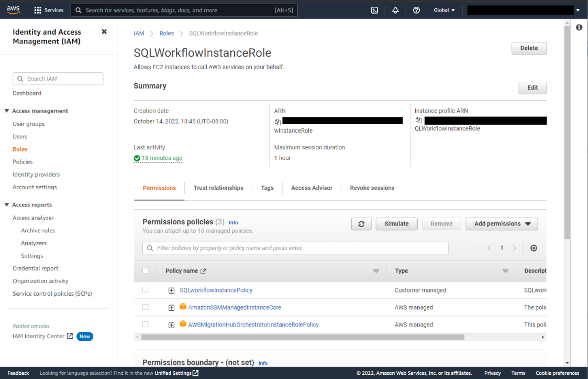Click external link icon beside Policy name
588x379 pixels.
point(203,271)
